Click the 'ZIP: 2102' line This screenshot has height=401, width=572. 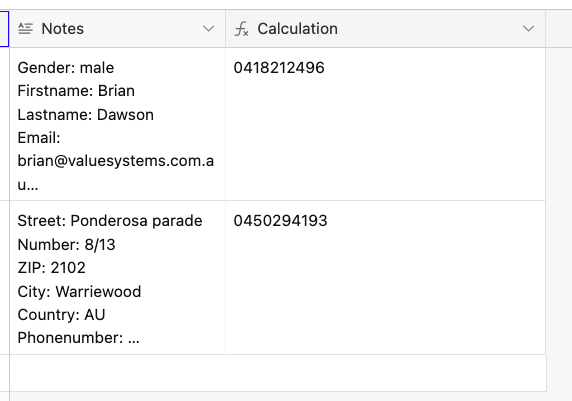click(x=51, y=268)
